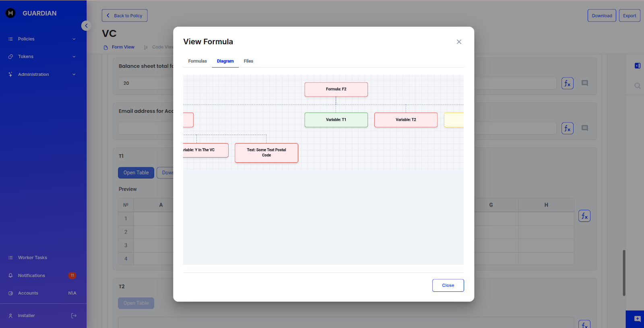Open the feedback chat icon bottom-right
644x328 pixels.
[x=637, y=319]
